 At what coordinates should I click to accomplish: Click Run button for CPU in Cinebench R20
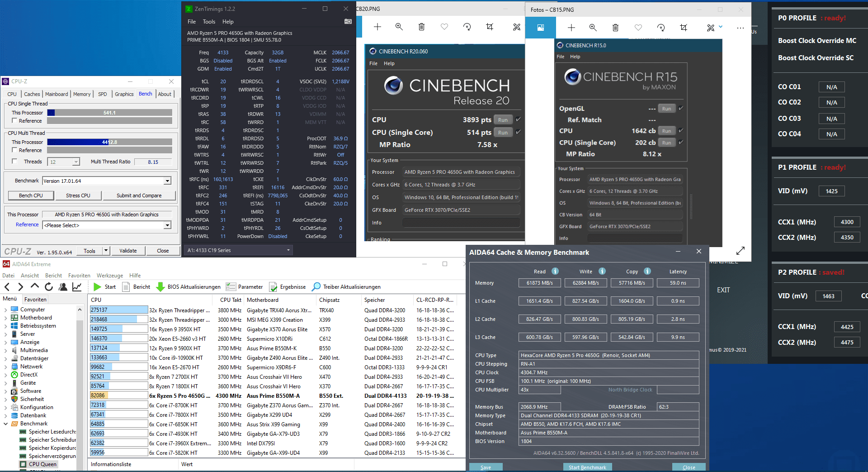(503, 120)
